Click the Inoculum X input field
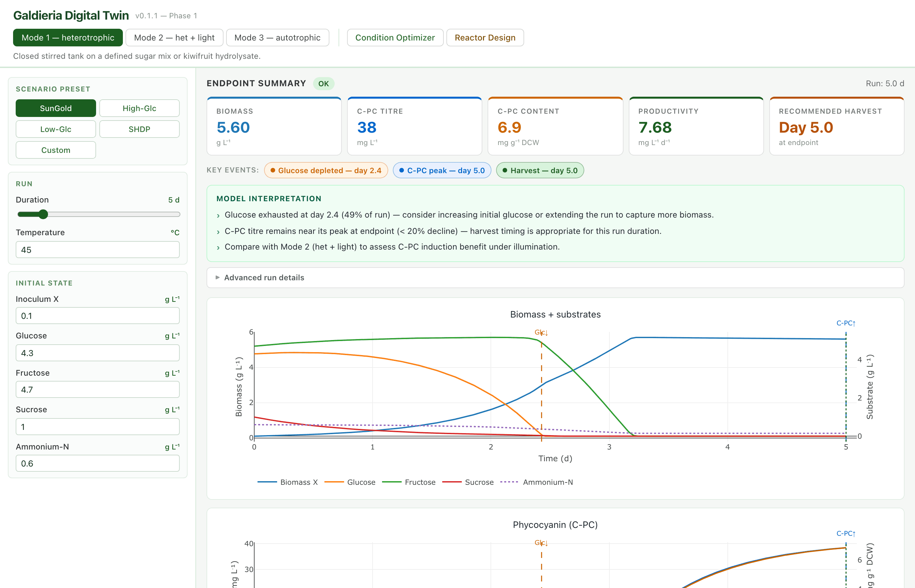Viewport: 915px width, 588px height. pyautogui.click(x=98, y=316)
